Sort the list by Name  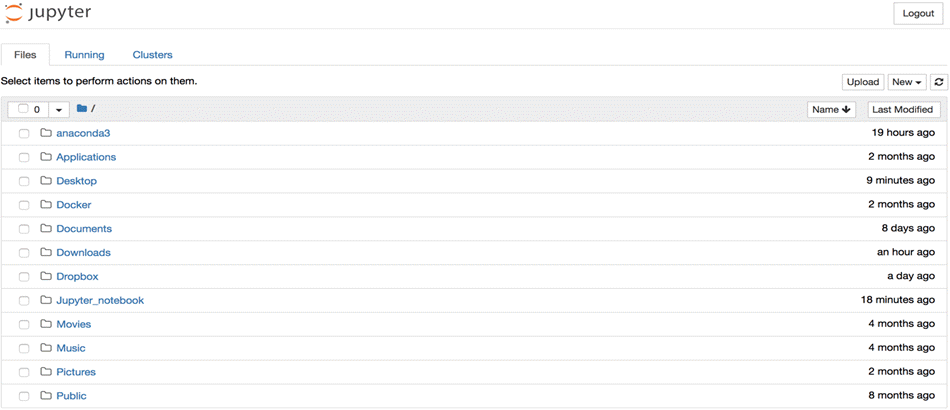pyautogui.click(x=831, y=110)
